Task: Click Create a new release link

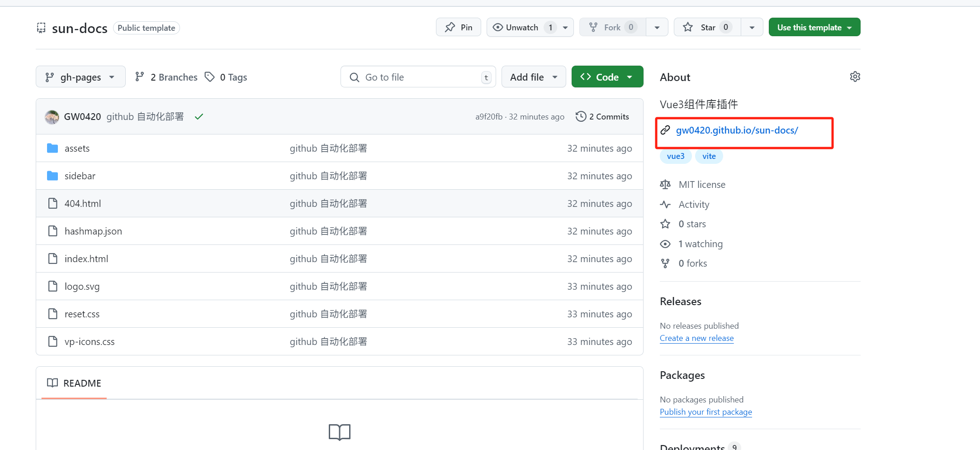Action: [696, 338]
